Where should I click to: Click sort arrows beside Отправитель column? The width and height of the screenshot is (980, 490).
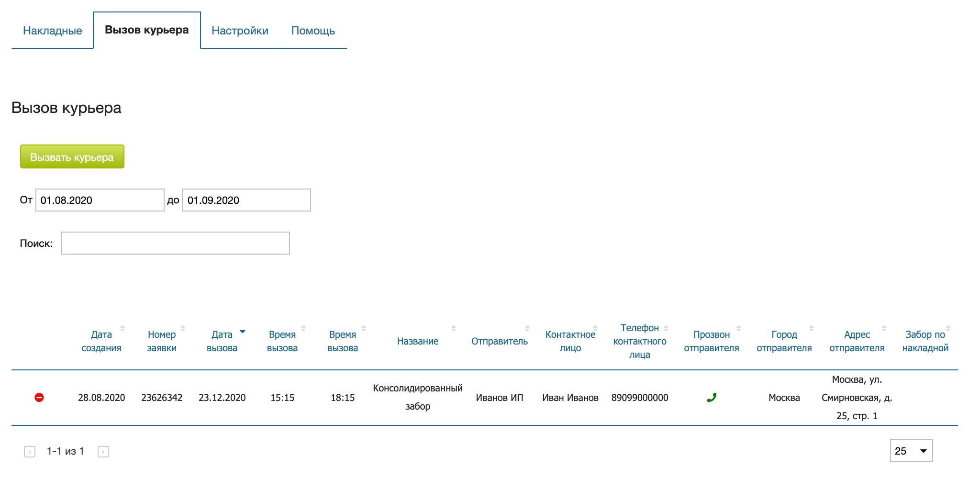[527, 328]
